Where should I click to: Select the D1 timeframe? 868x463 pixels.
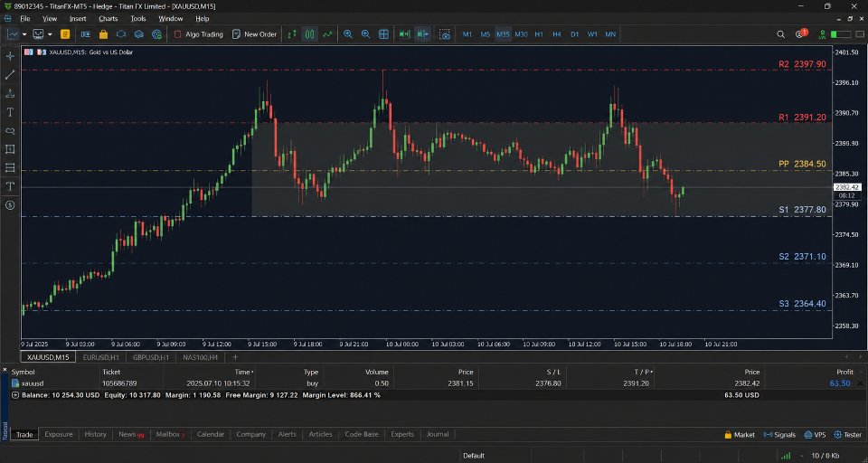575,34
